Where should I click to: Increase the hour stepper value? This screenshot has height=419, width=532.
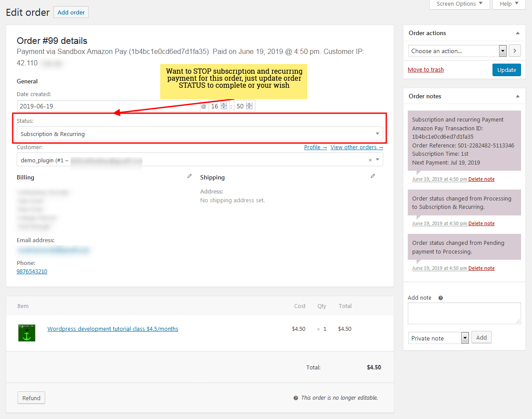224,104
